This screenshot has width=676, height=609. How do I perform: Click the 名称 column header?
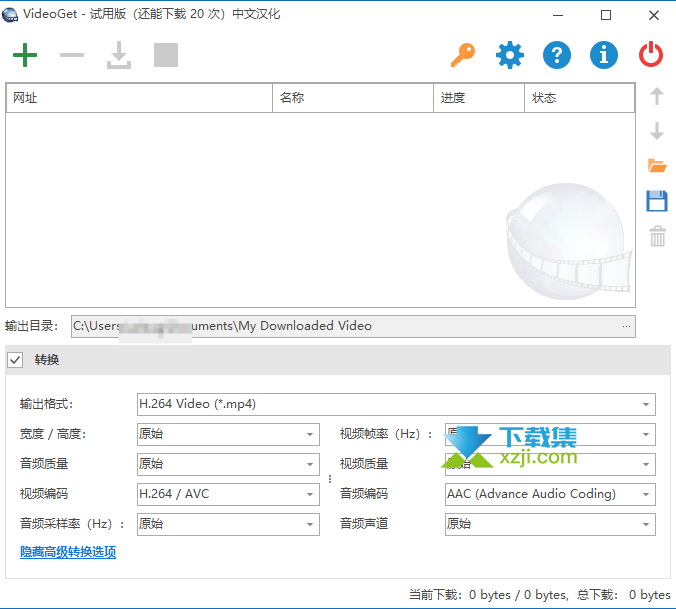tap(353, 98)
